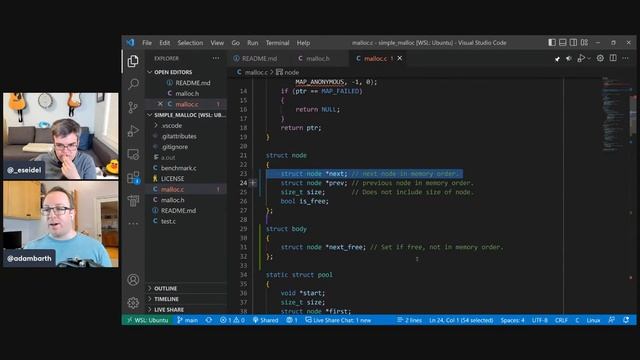Click the synchronize changes status icon
The width and height of the screenshot is (640, 360).
pos(209,320)
